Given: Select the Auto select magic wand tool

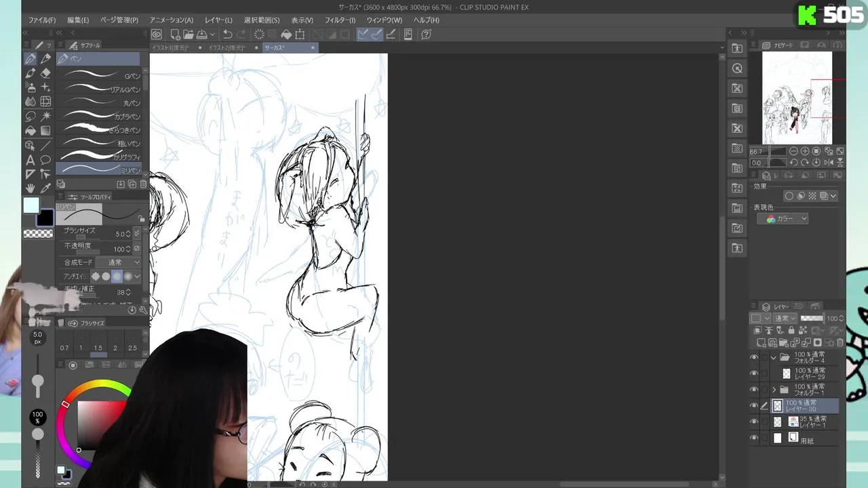Looking at the screenshot, I should click(x=45, y=116).
